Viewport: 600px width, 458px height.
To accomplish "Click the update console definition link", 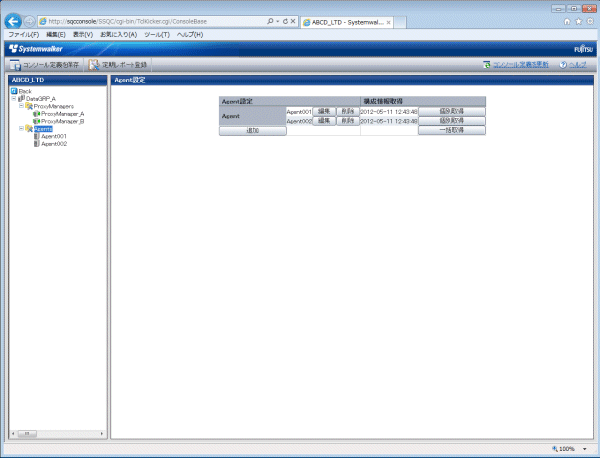I will (x=520, y=65).
